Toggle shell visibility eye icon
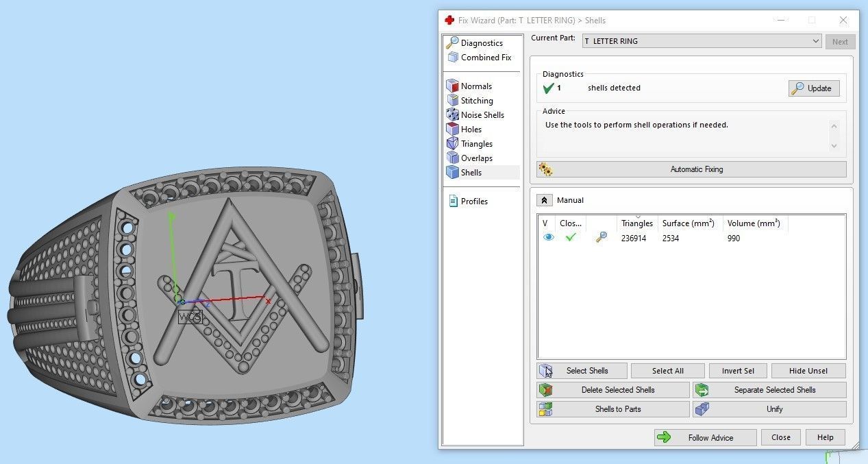 pyautogui.click(x=548, y=238)
